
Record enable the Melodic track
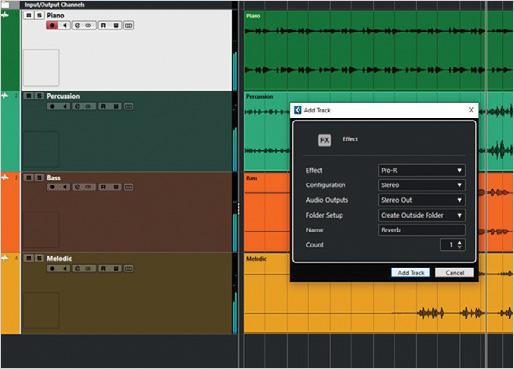[52, 268]
